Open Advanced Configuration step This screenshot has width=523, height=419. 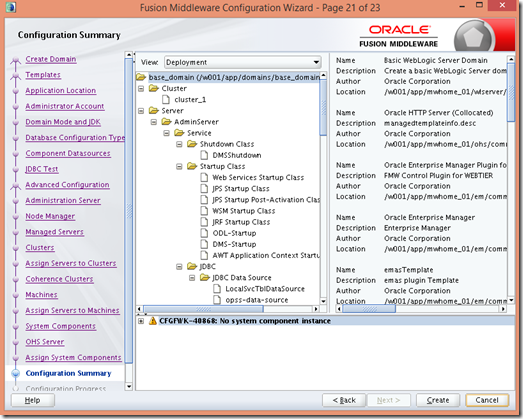point(67,184)
